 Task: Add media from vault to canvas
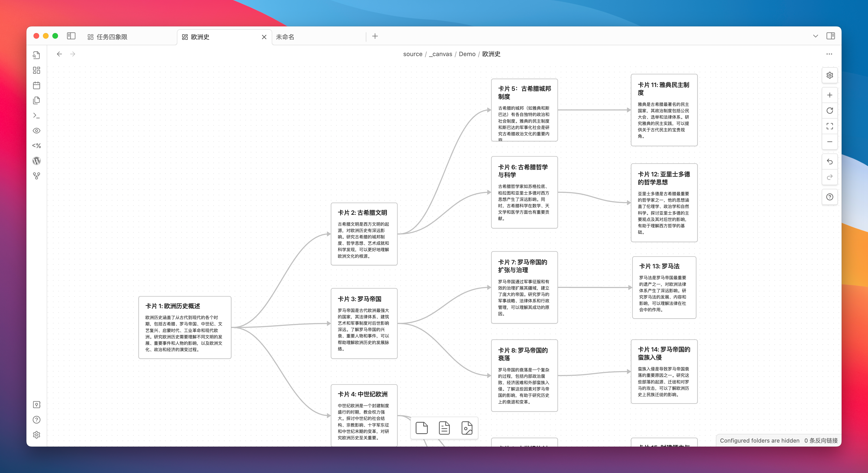(x=467, y=428)
